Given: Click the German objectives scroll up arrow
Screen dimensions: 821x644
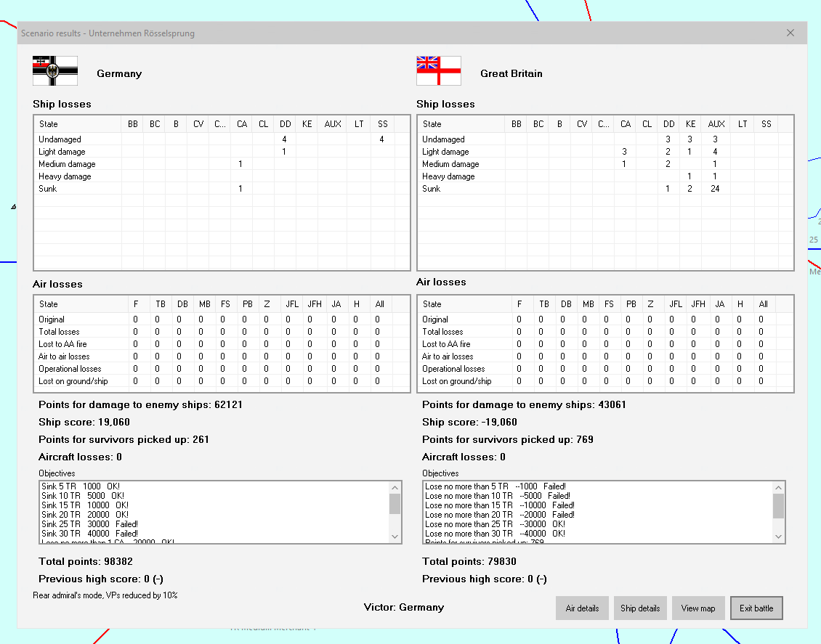Looking at the screenshot, I should point(395,488).
